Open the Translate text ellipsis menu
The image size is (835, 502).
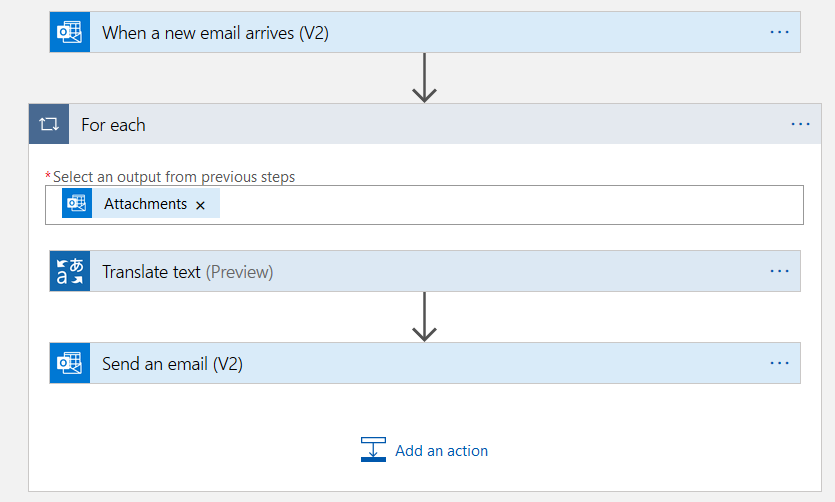[779, 271]
